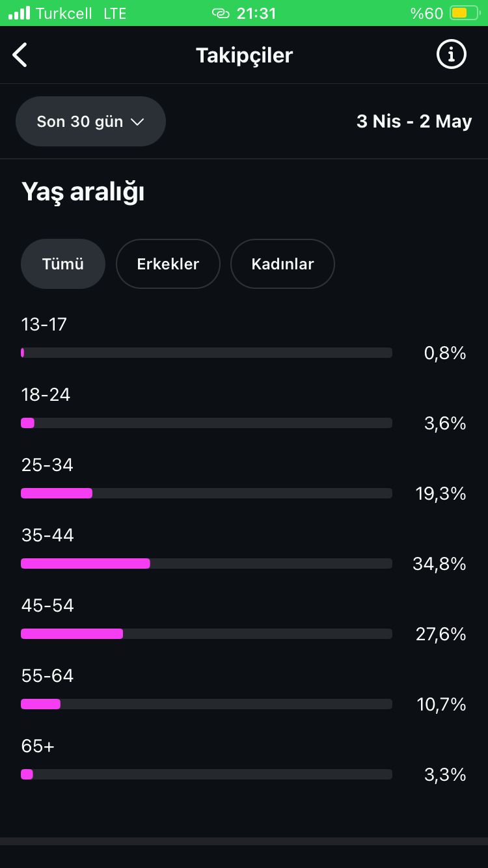Tap the back arrow icon

pyautogui.click(x=20, y=55)
